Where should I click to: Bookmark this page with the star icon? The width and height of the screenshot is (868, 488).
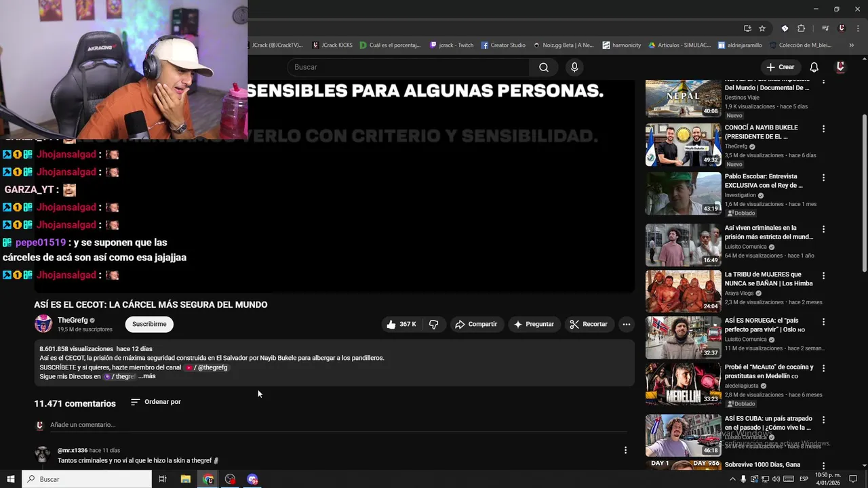[762, 28]
